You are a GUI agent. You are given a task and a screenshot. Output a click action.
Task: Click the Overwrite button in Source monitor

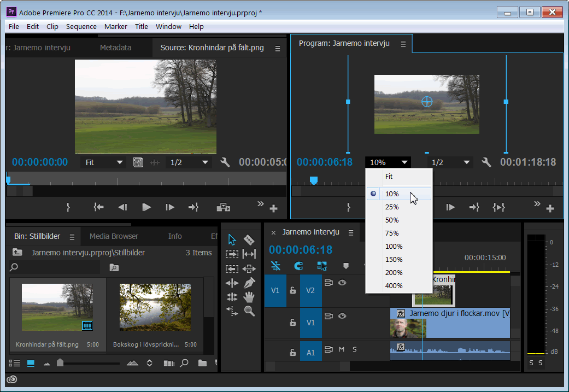(222, 207)
